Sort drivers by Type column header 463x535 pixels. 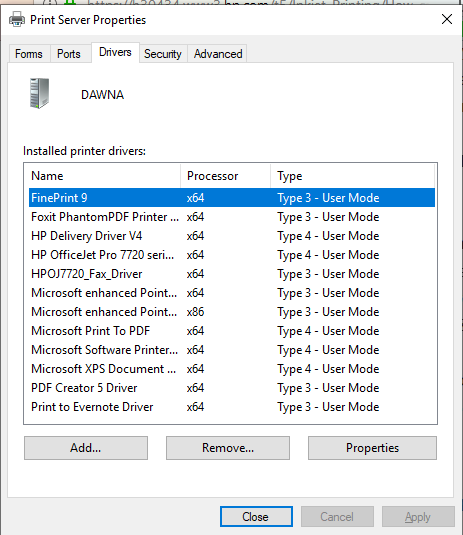point(352,176)
